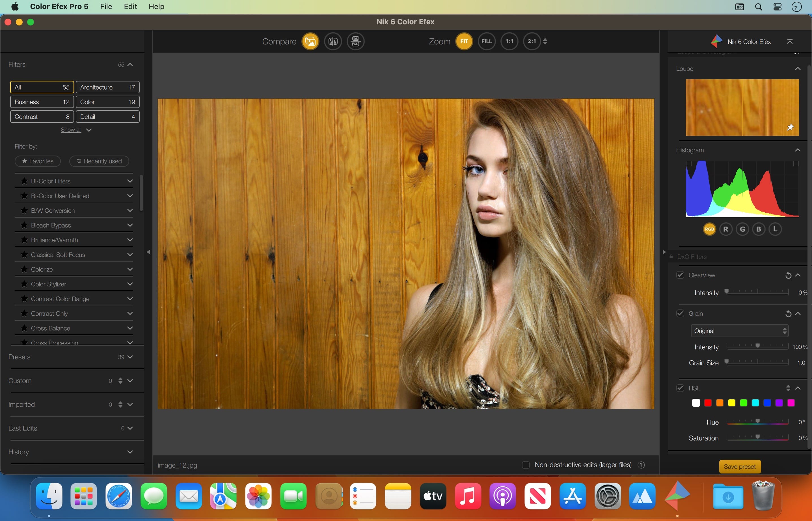Favorite the Bleach Bypass star
Screen dimensions: 812x521
(x=24, y=225)
